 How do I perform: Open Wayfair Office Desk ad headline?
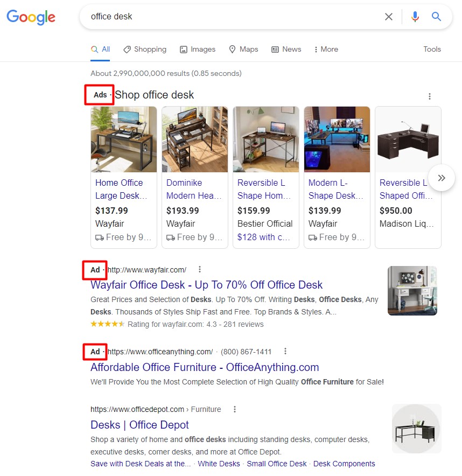point(206,285)
